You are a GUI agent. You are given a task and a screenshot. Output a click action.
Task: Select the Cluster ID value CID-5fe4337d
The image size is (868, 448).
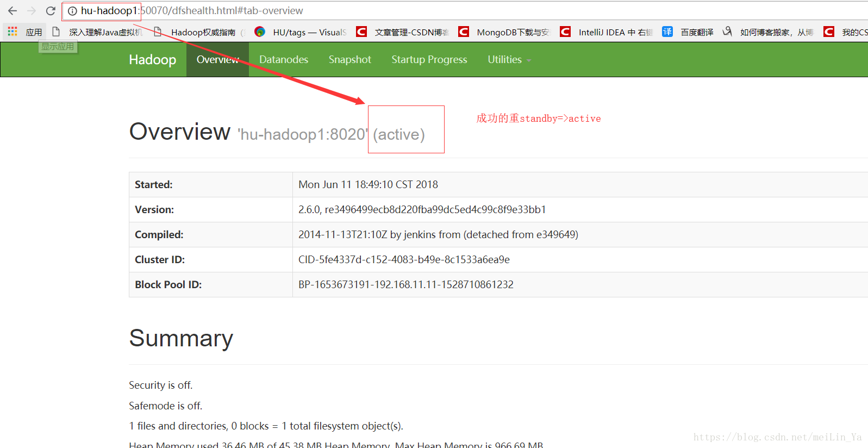coord(404,259)
